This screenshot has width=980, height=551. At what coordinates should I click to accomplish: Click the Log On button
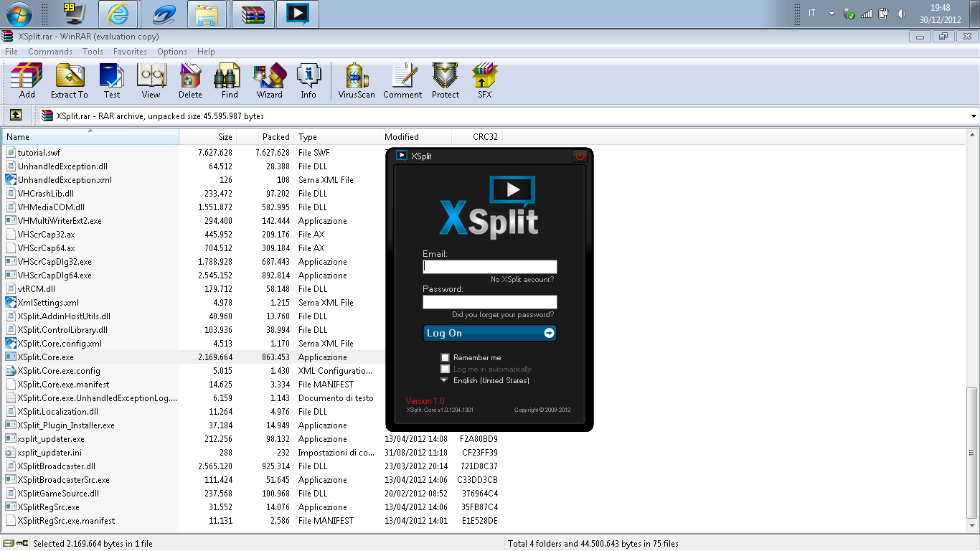point(490,333)
